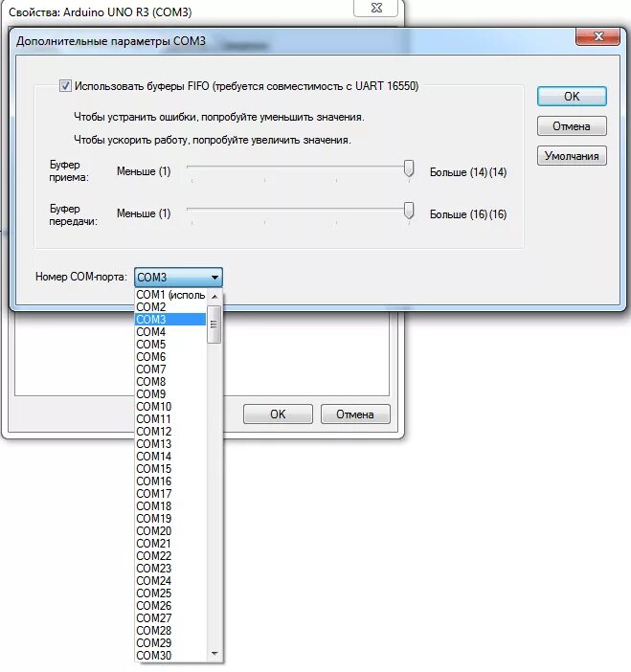Select COM30 in the port list

point(170,656)
